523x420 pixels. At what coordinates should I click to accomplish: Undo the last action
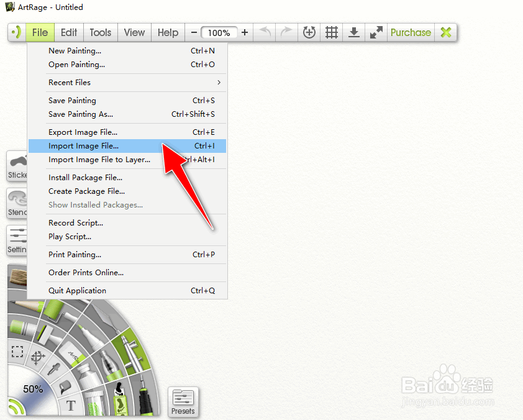point(265,32)
